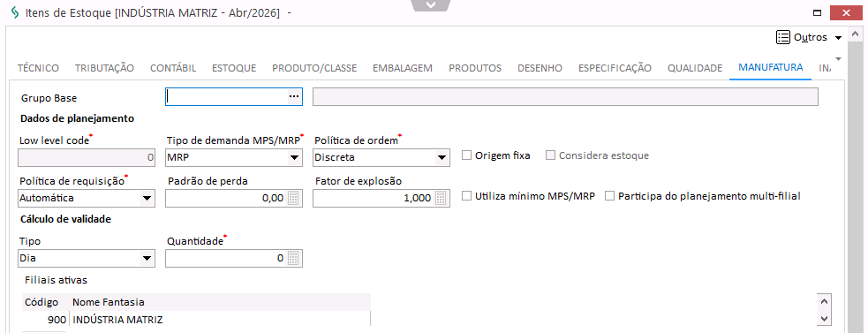
Task: Open the Grupo Base lookup ellipsis button
Action: pos(293,97)
